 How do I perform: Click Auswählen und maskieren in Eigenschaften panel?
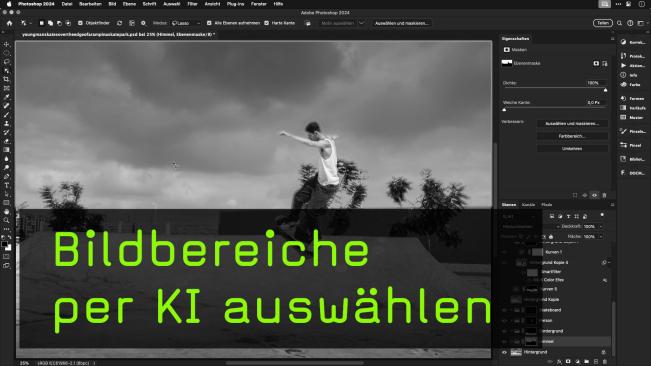572,123
